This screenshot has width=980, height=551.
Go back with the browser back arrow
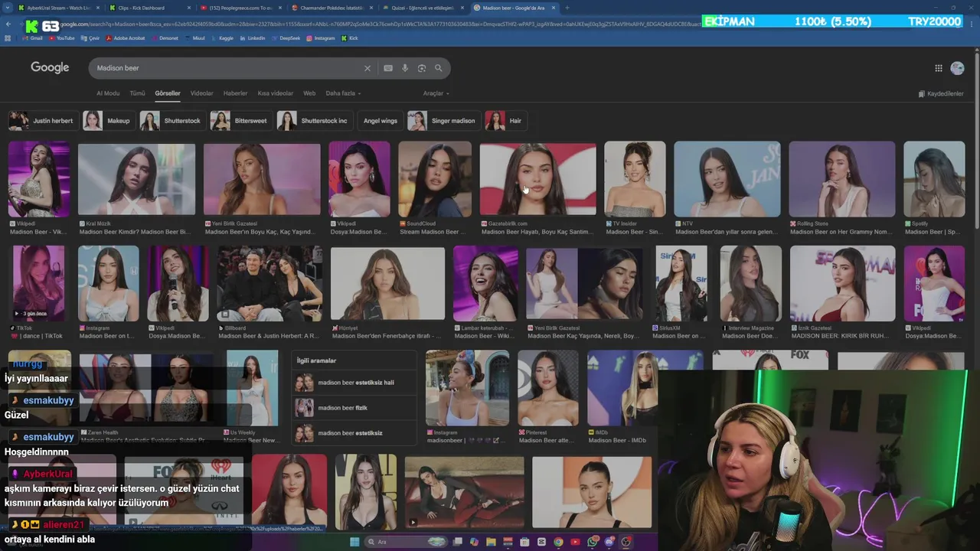pos(8,24)
